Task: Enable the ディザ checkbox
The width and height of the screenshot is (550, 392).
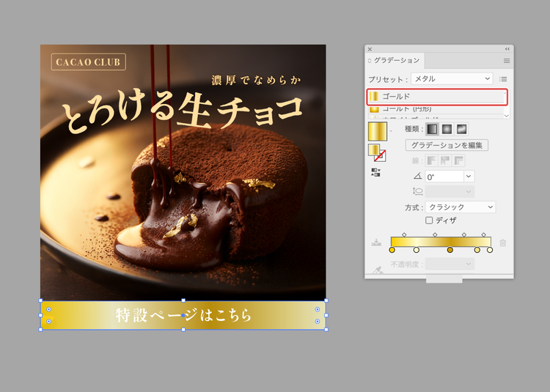Action: (x=429, y=221)
